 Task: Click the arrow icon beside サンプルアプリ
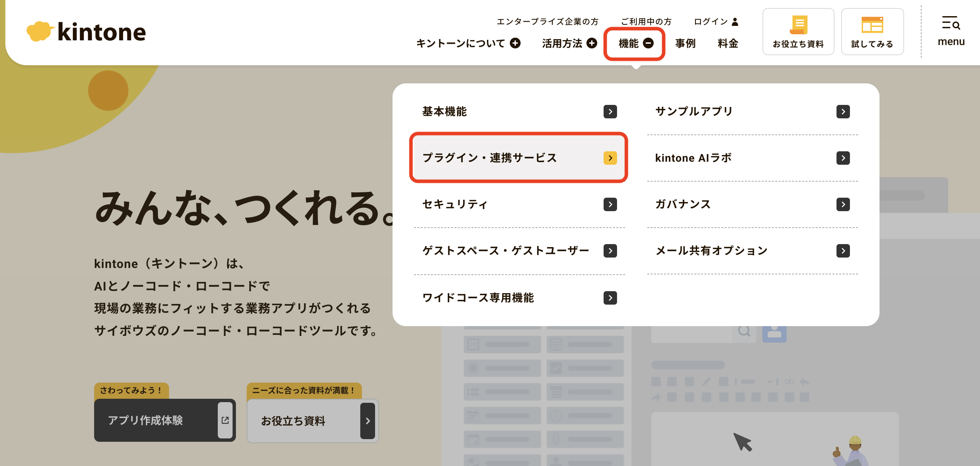click(844, 111)
